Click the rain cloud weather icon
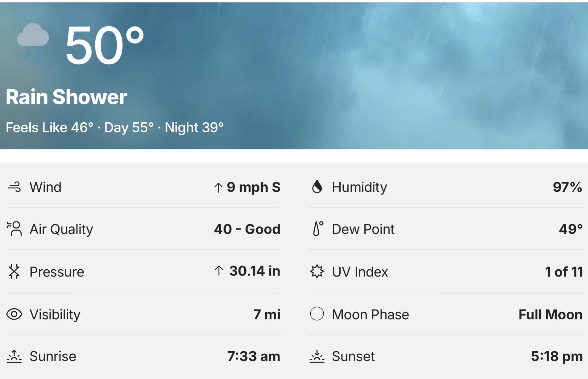The width and height of the screenshot is (588, 379). pyautogui.click(x=33, y=43)
